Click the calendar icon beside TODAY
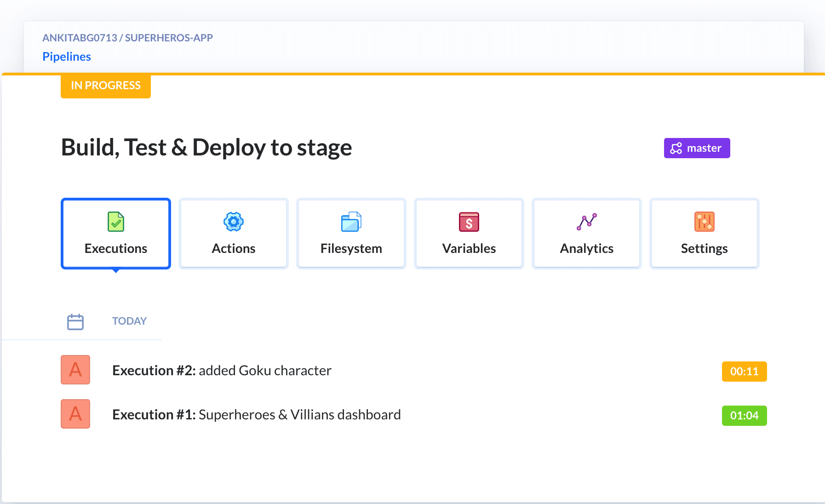Viewport: 825px width, 504px height. 75,321
